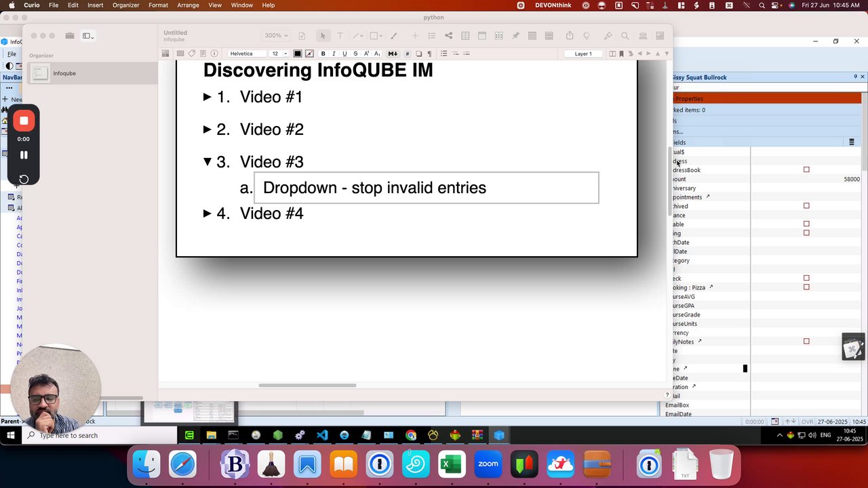Screen dimensions: 868x488
Task: Open the Arrange menu
Action: click(188, 5)
